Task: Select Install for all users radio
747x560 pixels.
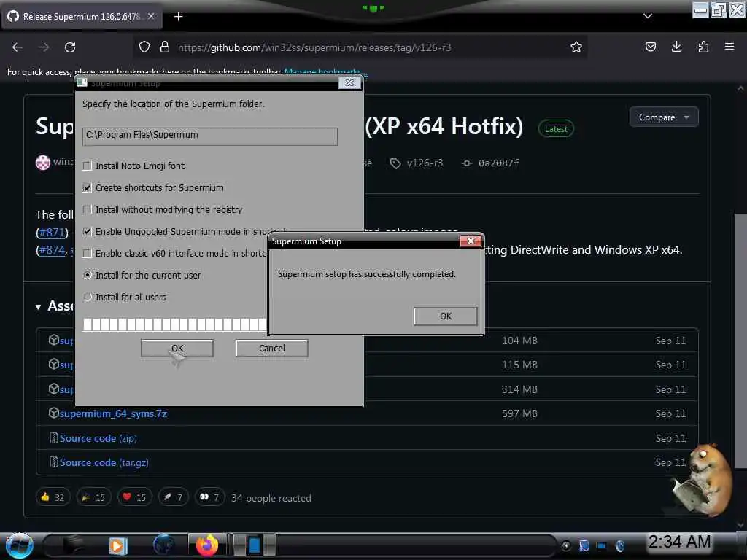Action: tap(88, 297)
